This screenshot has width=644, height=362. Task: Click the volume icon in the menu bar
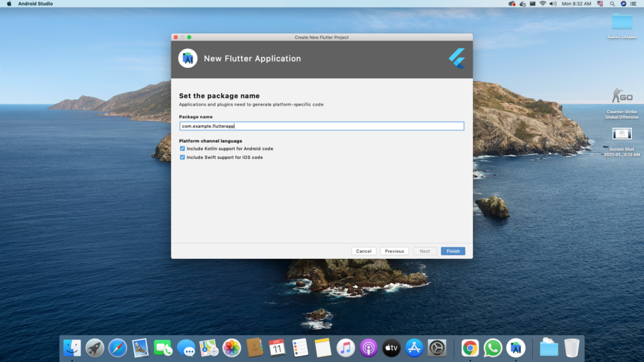(553, 4)
